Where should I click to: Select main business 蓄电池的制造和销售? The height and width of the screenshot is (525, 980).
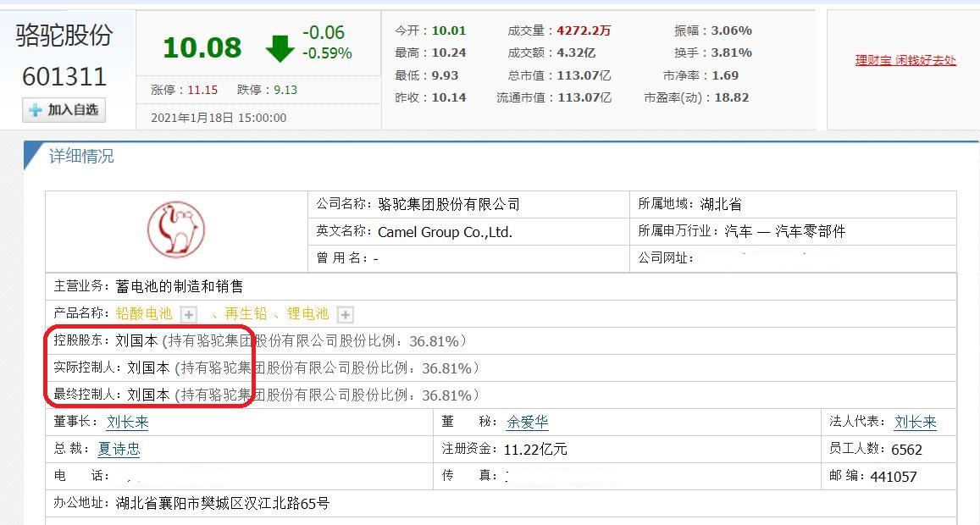click(x=180, y=286)
